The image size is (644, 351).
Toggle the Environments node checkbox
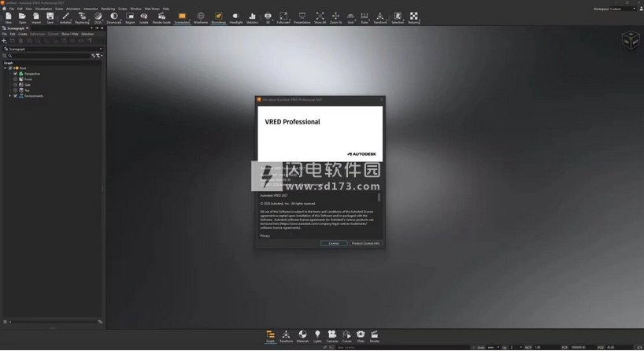(16, 96)
